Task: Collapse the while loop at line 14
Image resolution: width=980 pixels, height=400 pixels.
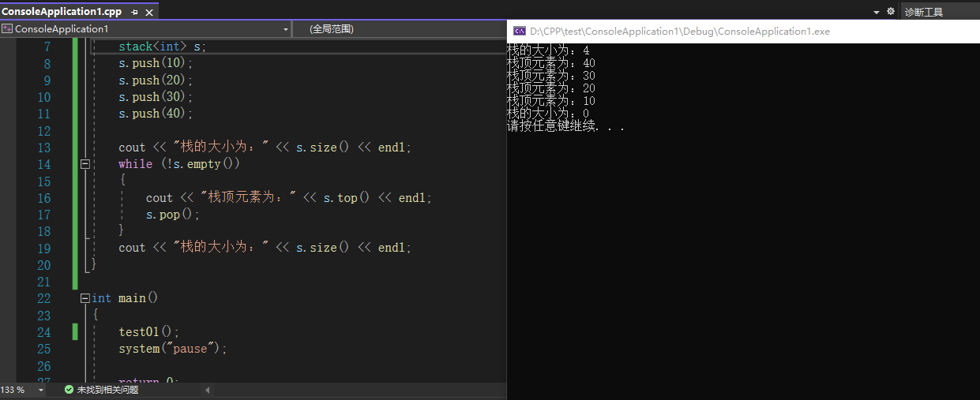Action: point(84,164)
